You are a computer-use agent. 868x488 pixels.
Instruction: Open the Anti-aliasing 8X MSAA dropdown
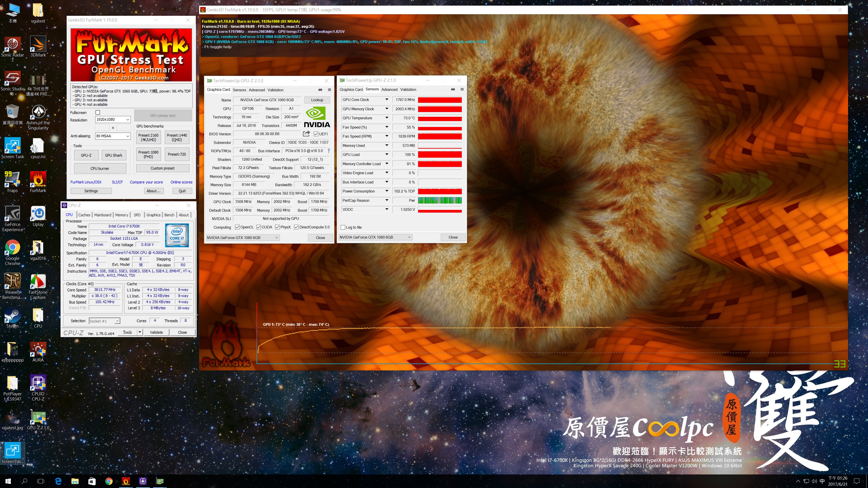[x=113, y=136]
